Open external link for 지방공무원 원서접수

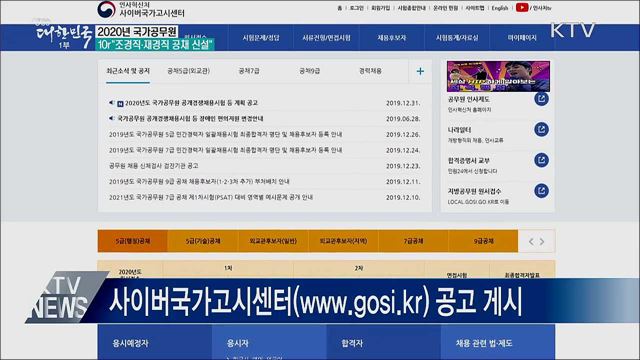tap(541, 191)
